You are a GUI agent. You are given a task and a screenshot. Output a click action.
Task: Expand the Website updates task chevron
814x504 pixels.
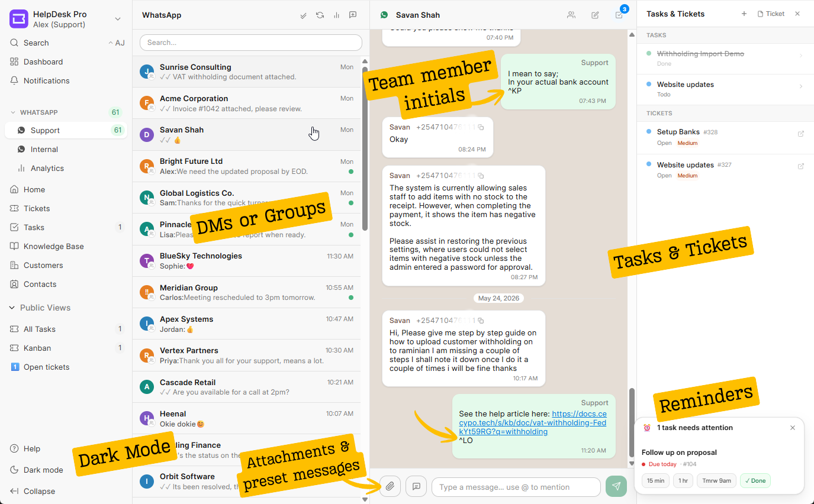801,86
